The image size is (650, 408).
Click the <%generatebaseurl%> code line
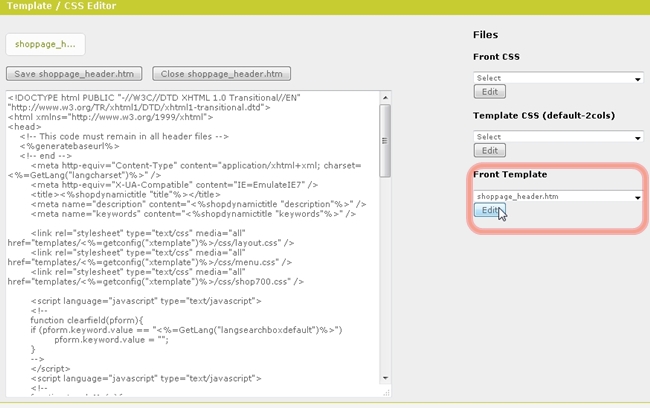[x=69, y=146]
